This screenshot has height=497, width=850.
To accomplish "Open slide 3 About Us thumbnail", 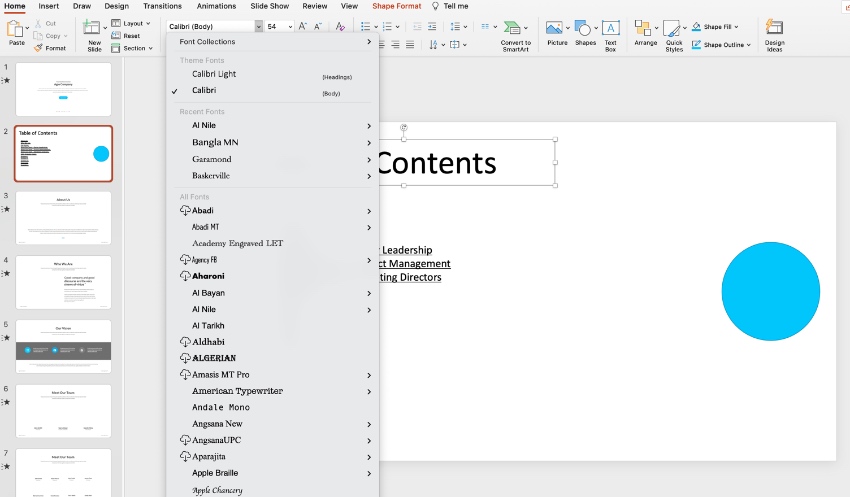I will 63,218.
